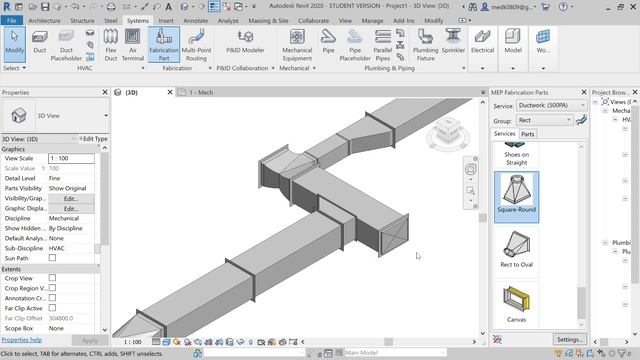Click the Edit Type button
This screenshot has height=360, width=640.
tap(93, 139)
